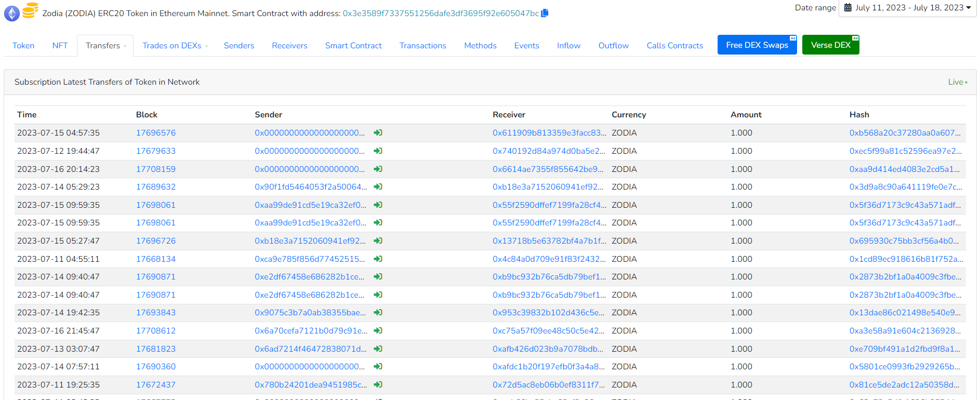Switch to the Transactions tab
The height and width of the screenshot is (400, 980).
423,46
